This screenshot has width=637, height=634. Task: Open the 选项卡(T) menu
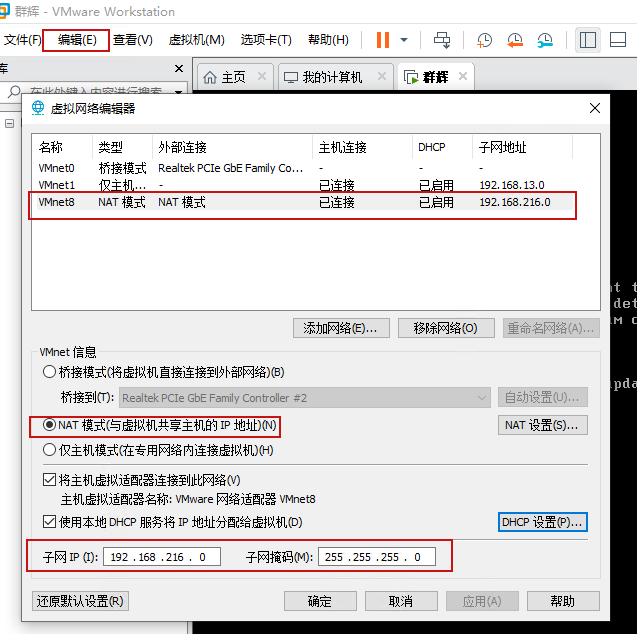click(266, 40)
